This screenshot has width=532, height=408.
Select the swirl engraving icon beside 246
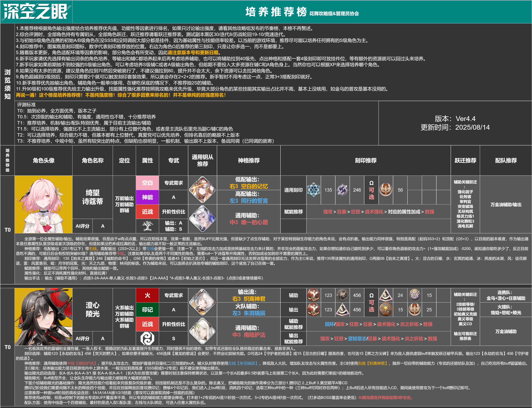click(x=342, y=190)
